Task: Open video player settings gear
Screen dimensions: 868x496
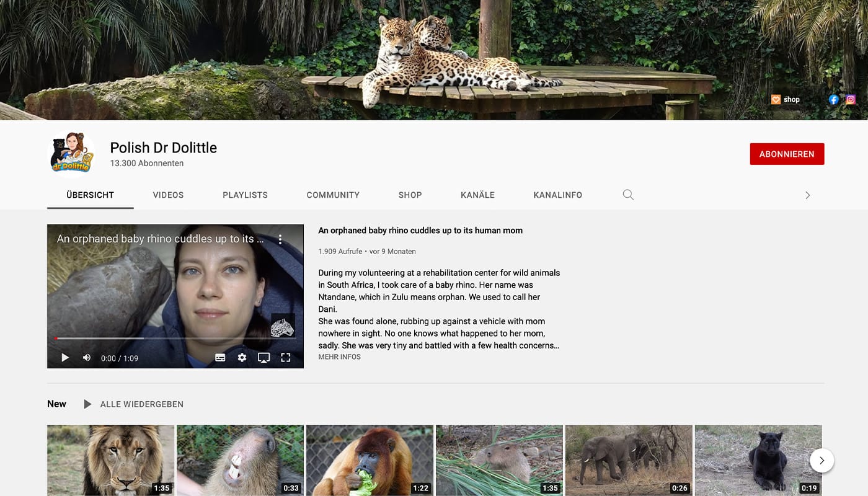Action: (x=242, y=358)
